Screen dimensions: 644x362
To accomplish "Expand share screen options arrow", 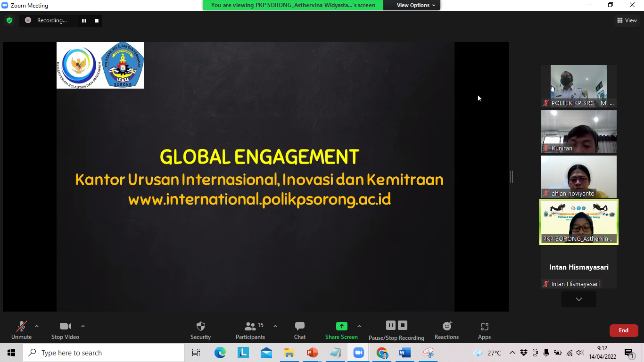I will pos(359,326).
